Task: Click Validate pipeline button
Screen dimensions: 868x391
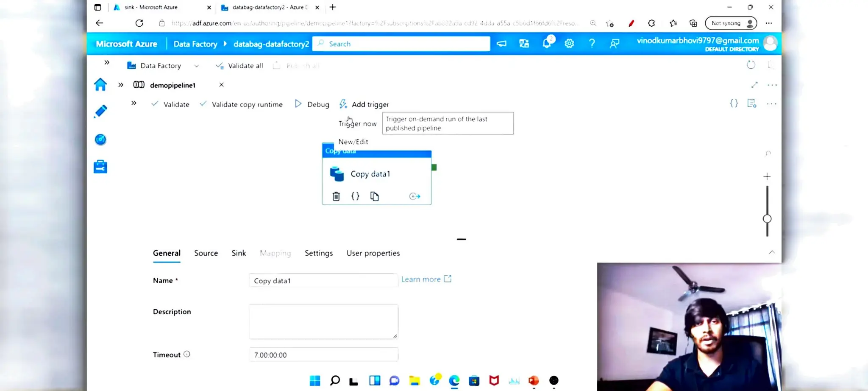Action: pos(170,104)
